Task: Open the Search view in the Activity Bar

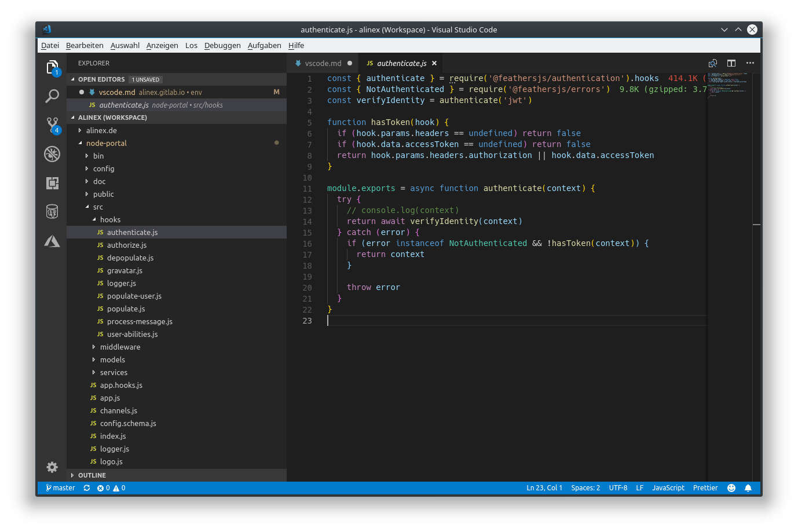Action: pos(52,96)
